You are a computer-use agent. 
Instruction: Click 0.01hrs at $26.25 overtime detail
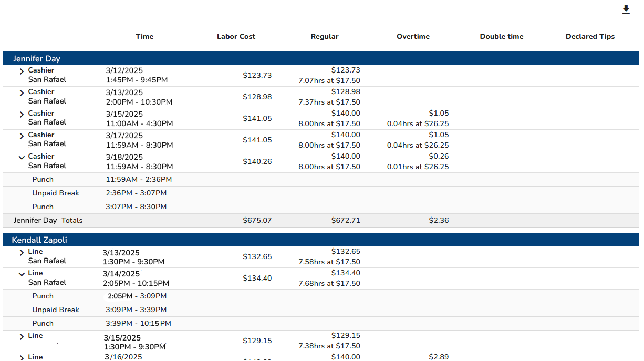click(x=418, y=167)
